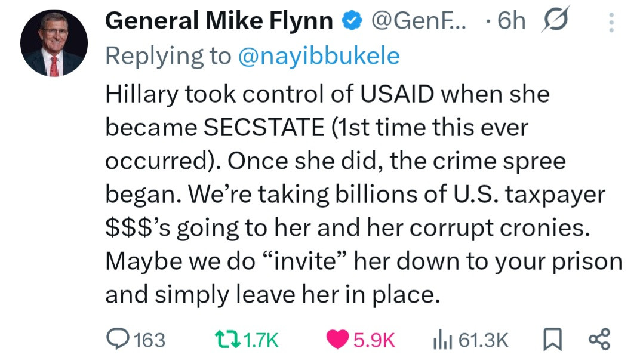Open General Mike Flynn's profile picture

coord(54,43)
